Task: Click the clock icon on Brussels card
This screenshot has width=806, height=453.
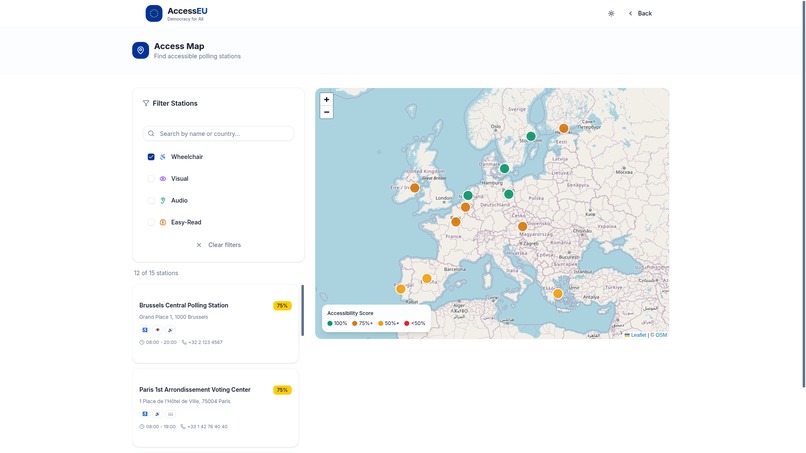Action: (142, 342)
